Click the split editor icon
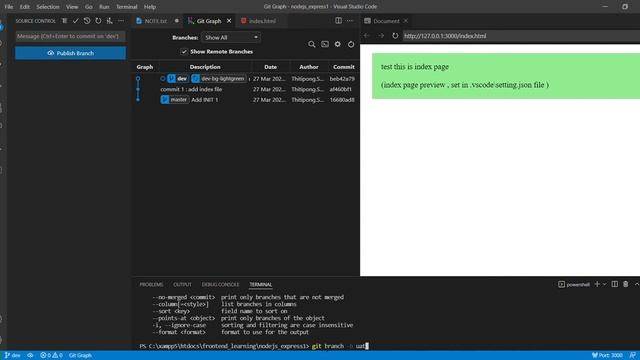Image resolution: width=640 pixels, height=360 pixels. (x=338, y=21)
